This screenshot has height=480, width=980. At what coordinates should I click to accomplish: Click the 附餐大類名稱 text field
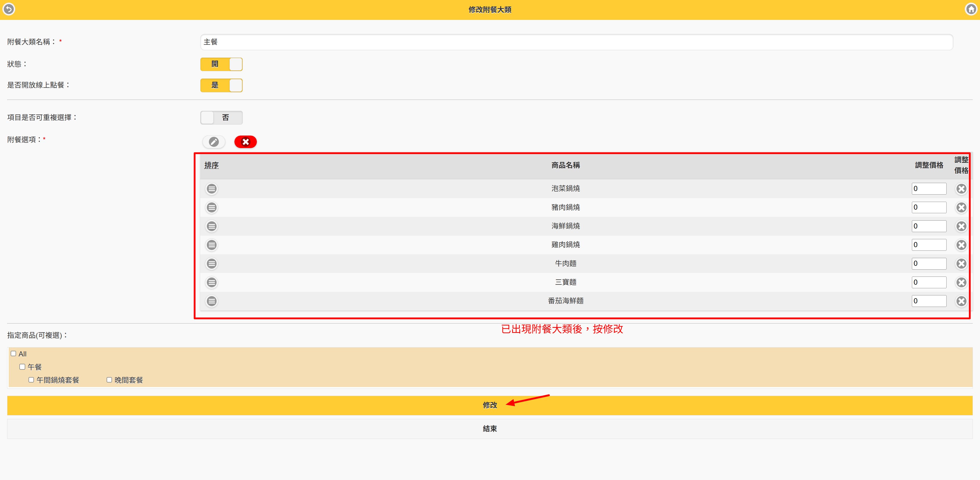[x=576, y=42]
